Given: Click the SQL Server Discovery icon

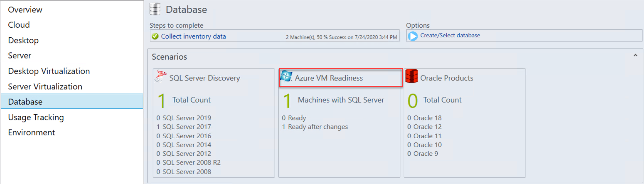Looking at the screenshot, I should (161, 77).
